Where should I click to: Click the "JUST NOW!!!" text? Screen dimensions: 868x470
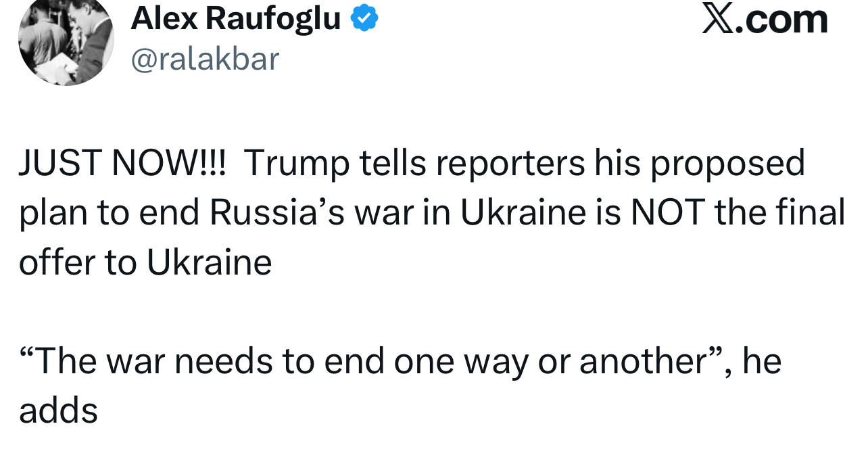(122, 163)
